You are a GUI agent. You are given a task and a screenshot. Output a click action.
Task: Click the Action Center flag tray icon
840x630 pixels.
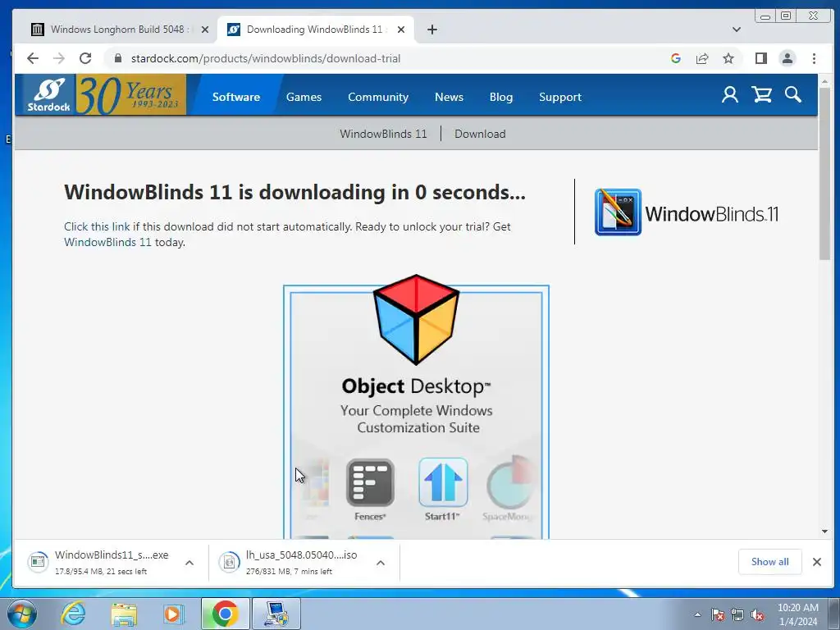pos(718,614)
